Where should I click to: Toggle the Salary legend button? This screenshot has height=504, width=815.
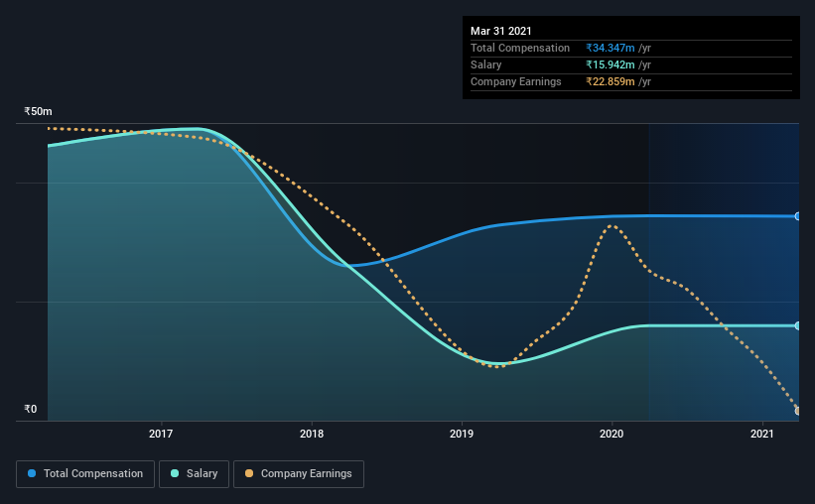coord(194,474)
